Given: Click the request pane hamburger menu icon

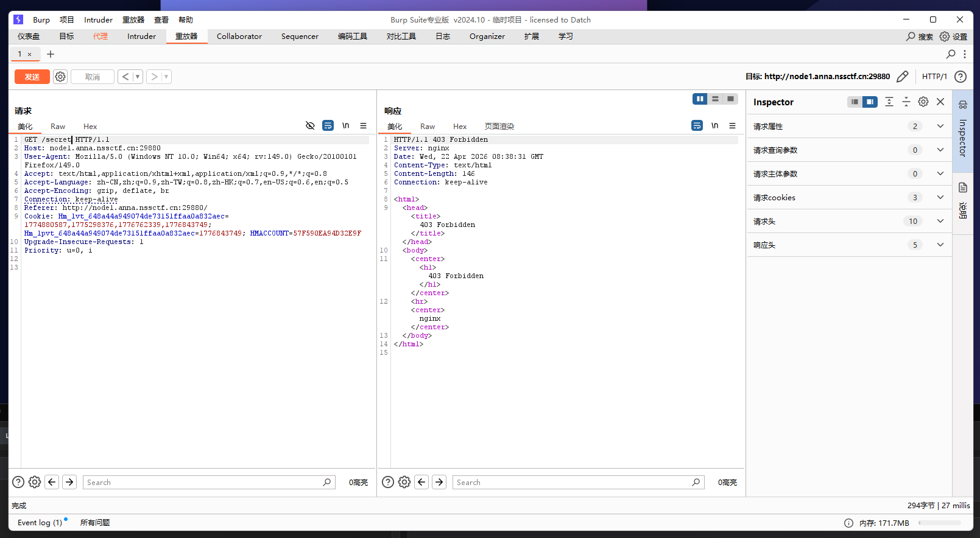Looking at the screenshot, I should 363,126.
